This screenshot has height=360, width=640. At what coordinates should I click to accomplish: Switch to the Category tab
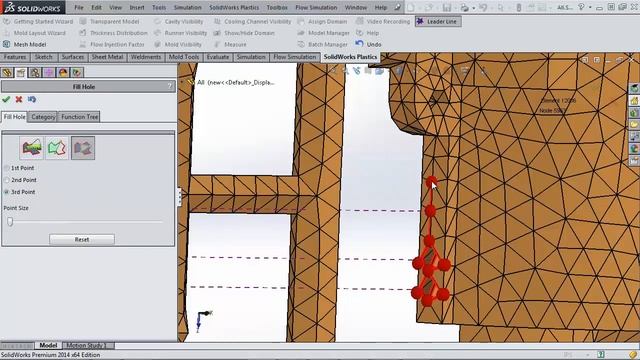point(43,117)
